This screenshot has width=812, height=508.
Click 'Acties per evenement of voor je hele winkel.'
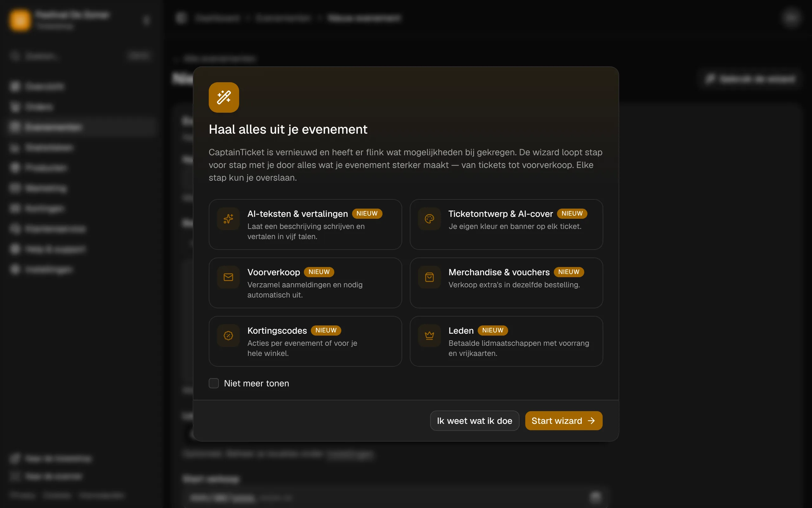[x=302, y=348]
